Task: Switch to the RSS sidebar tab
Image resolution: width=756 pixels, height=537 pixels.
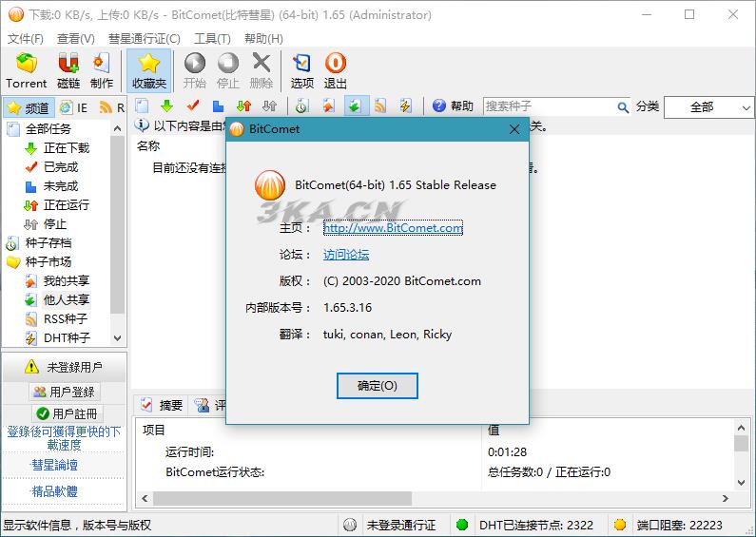Action: pyautogui.click(x=111, y=107)
